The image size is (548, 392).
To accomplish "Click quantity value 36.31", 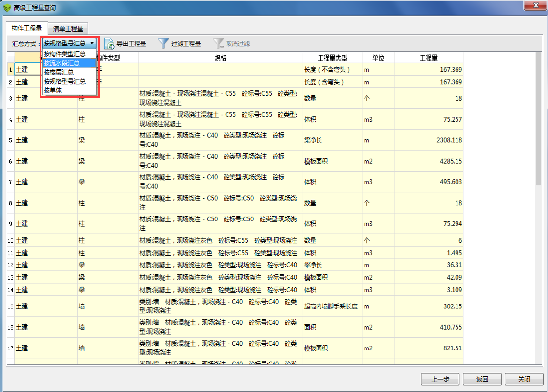I will point(455,265).
